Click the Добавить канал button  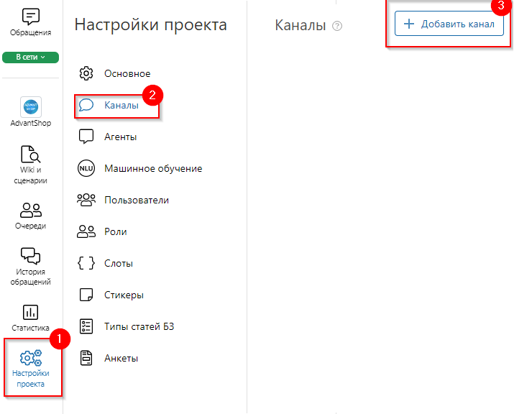(x=449, y=24)
